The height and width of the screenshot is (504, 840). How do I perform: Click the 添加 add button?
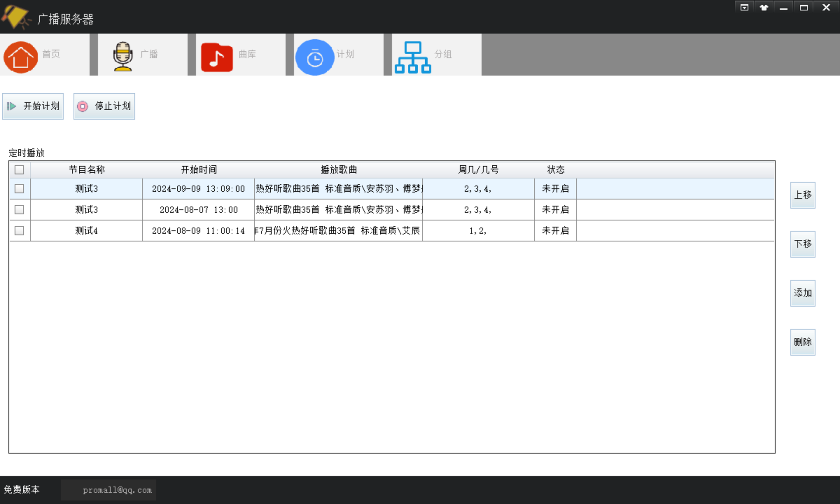point(802,293)
